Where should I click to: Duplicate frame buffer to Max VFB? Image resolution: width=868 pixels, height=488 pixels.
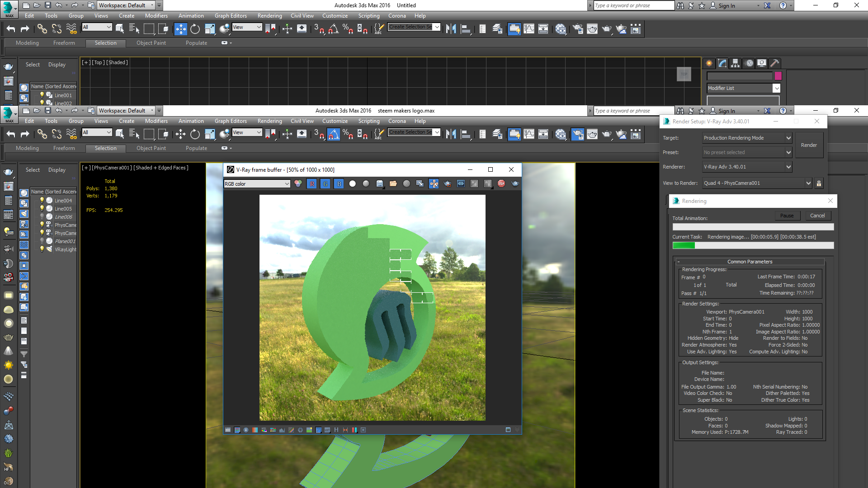[x=420, y=184]
